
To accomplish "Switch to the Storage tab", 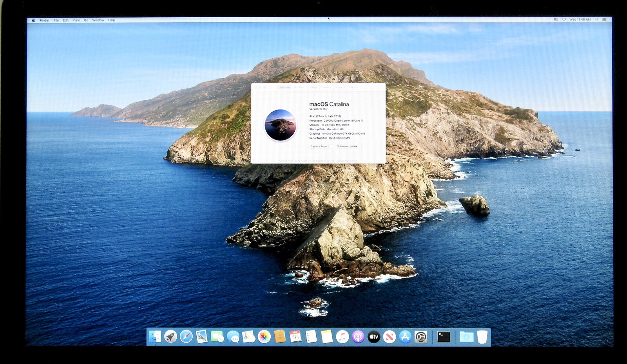I will pos(313,87).
